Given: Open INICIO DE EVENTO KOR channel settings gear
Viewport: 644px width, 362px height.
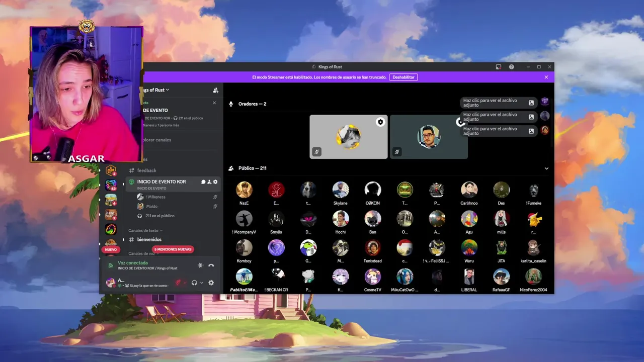Looking at the screenshot, I should pyautogui.click(x=215, y=182).
